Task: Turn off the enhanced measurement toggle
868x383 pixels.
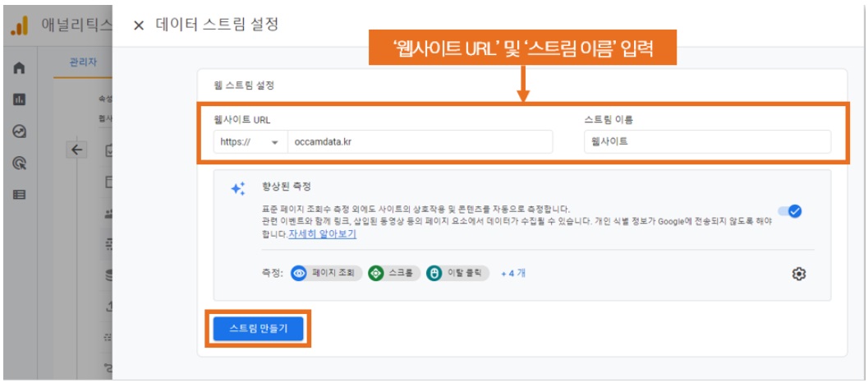Action: point(790,211)
